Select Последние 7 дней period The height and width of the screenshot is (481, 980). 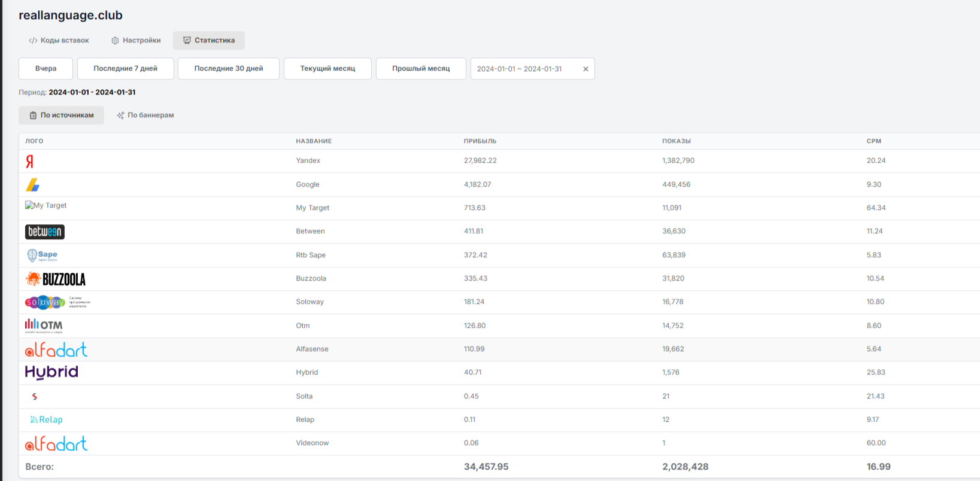(125, 69)
